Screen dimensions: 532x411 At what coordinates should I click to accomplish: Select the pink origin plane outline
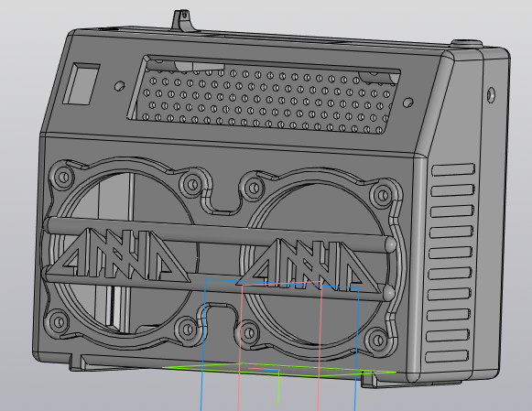point(280,346)
